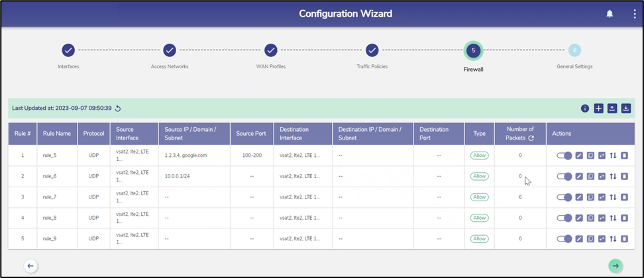Edit rule_5 using the pencil icon

(x=579, y=156)
